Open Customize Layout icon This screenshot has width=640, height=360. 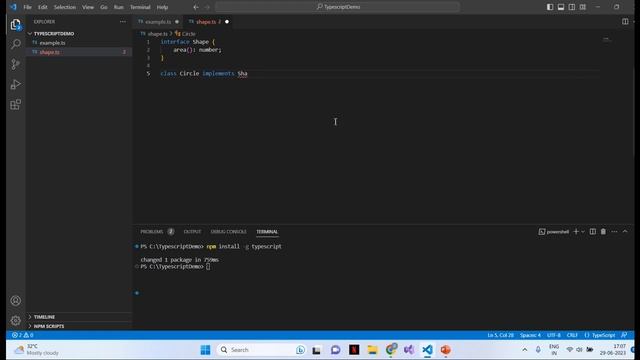pos(583,7)
